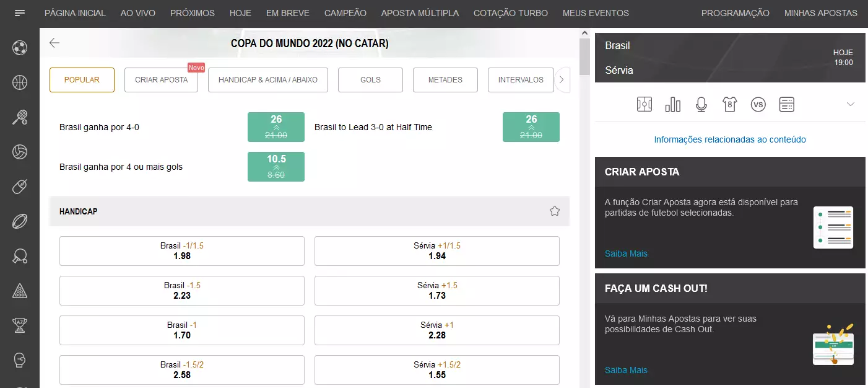The height and width of the screenshot is (388, 868).
Task: Select the soccer ball sport icon
Action: (x=20, y=48)
